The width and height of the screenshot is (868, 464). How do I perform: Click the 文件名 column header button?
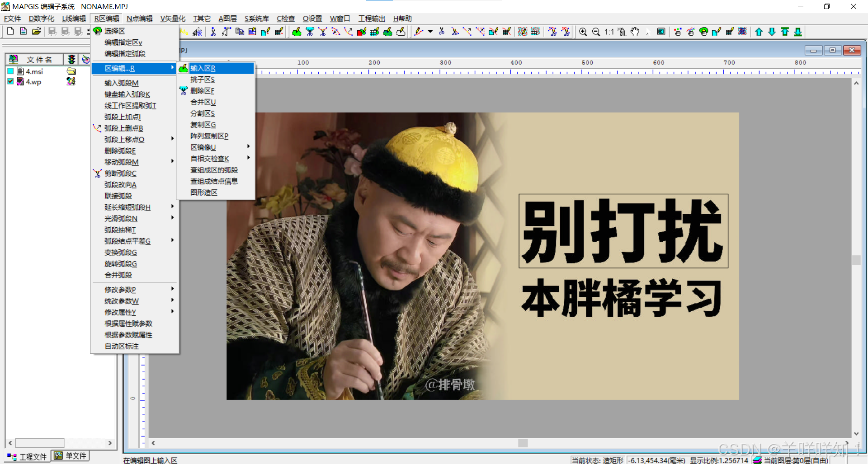[35, 59]
